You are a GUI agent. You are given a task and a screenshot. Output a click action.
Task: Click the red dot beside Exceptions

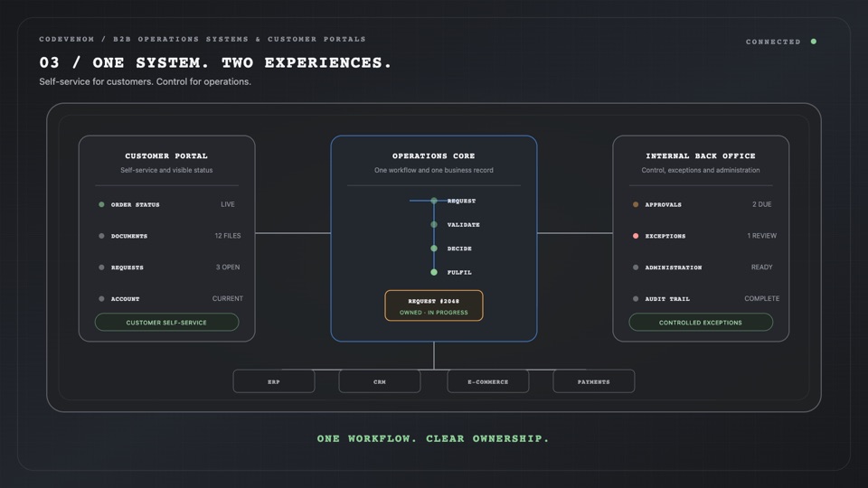pos(636,236)
